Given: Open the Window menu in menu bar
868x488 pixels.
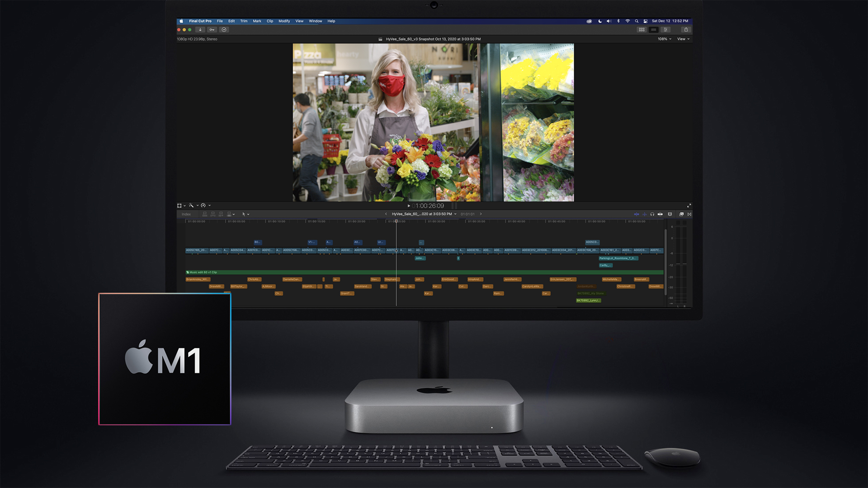Looking at the screenshot, I should (x=316, y=21).
